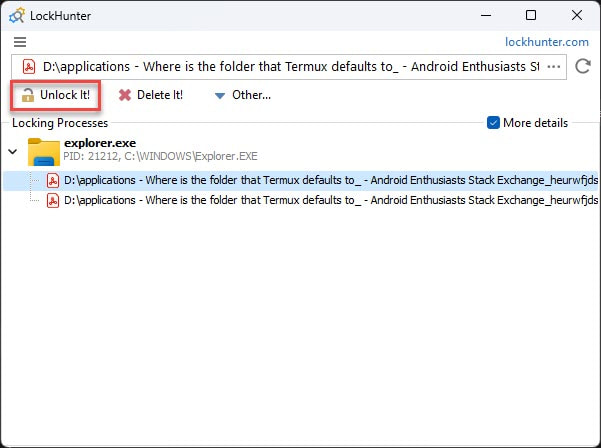Click the LockHunter app icon in title bar

tap(17, 16)
